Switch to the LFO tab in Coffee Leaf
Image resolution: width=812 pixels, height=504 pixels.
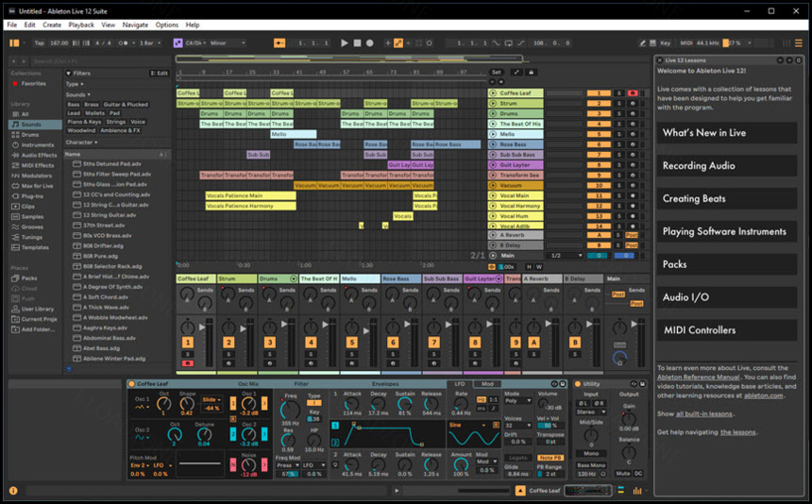pos(459,384)
